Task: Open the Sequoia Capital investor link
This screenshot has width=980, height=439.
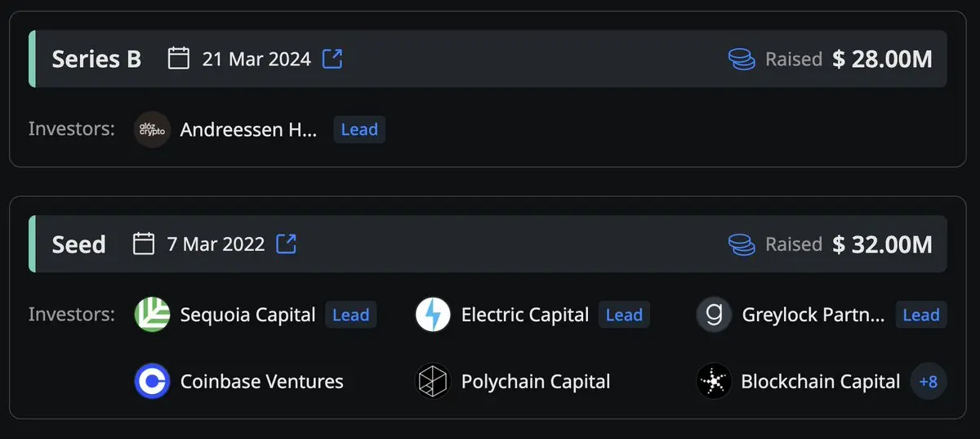Action: 247,315
